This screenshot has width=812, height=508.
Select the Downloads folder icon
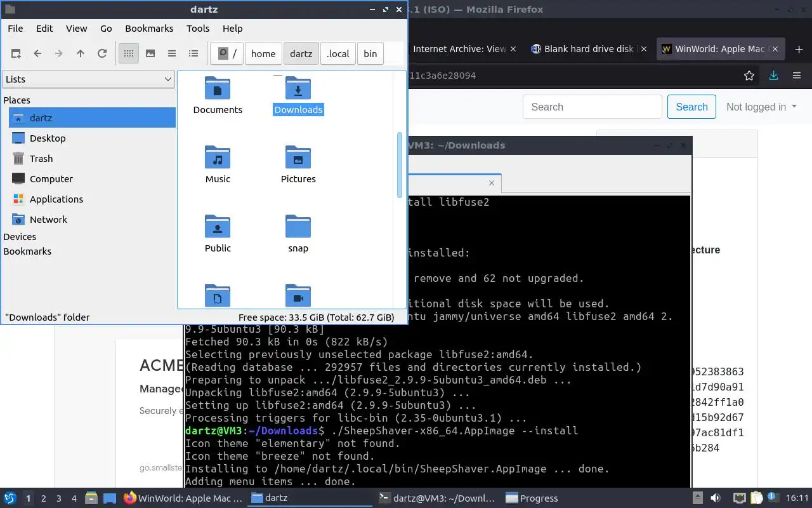coord(298,89)
